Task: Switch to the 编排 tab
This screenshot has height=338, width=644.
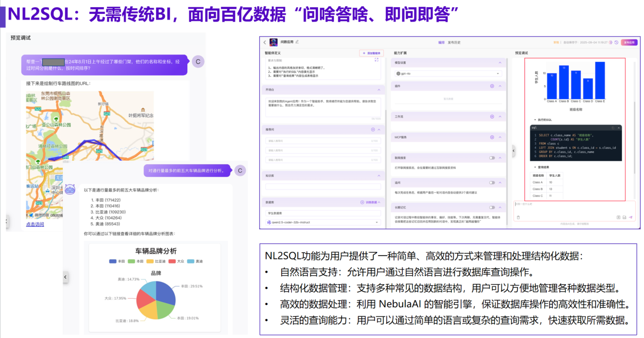Action: tap(441, 43)
